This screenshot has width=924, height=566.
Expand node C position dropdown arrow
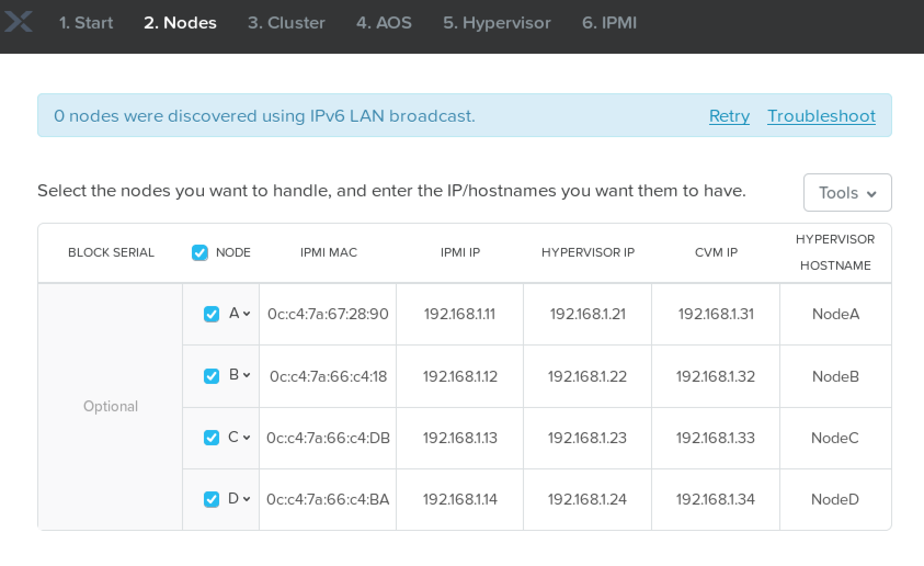click(x=247, y=438)
